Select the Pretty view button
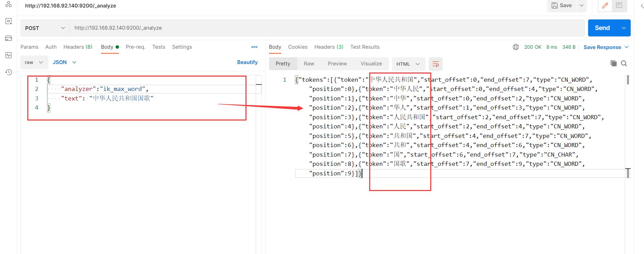This screenshot has height=254, width=644. pyautogui.click(x=283, y=64)
